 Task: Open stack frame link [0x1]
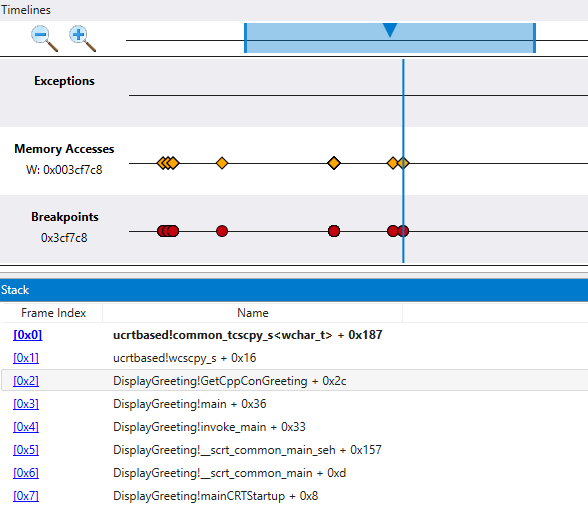[x=26, y=358]
